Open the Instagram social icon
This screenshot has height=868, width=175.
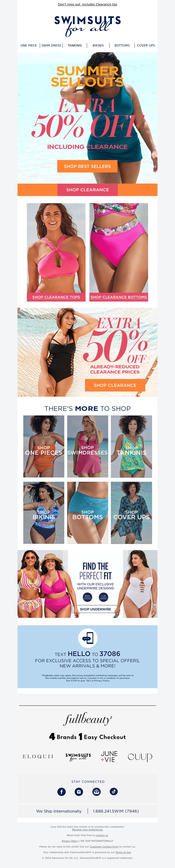79,792
